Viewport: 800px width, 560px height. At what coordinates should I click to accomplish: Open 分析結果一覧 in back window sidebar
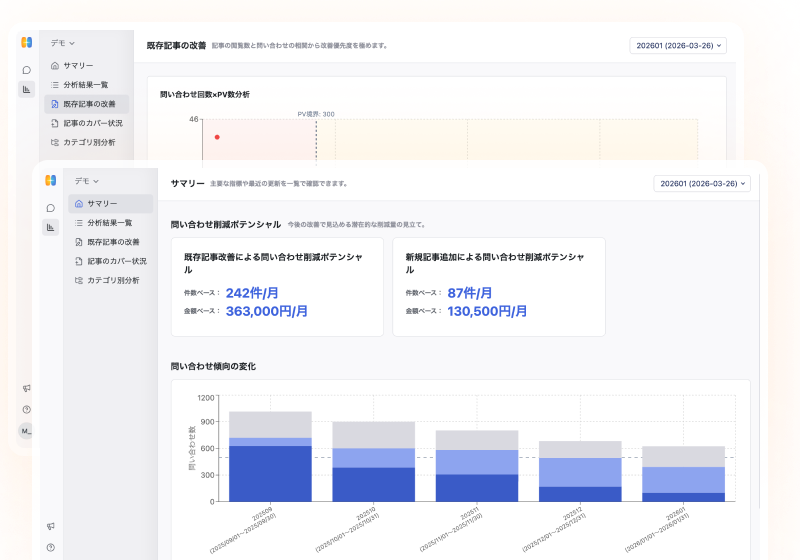pos(87,85)
